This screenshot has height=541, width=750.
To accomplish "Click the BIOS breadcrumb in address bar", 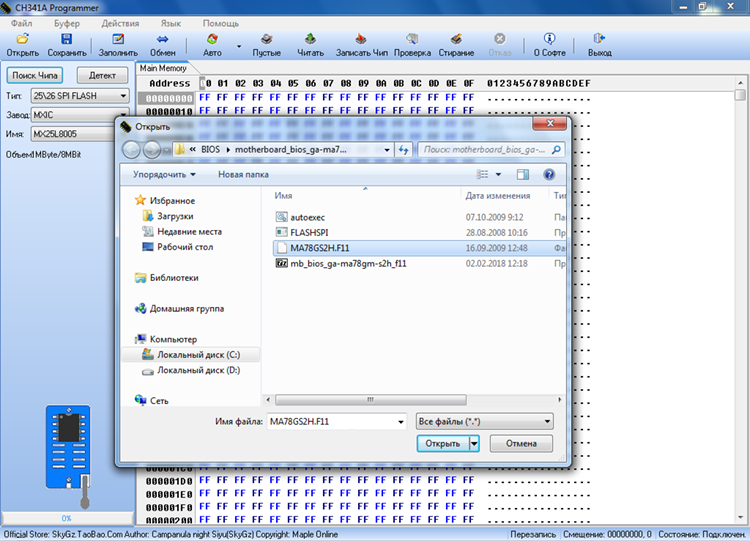I will coord(210,150).
